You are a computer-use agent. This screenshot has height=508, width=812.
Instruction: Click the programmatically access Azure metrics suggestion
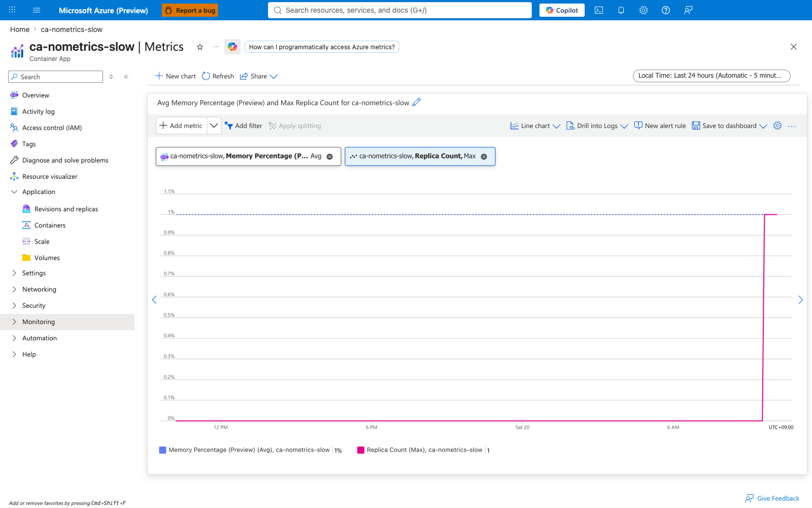click(x=322, y=47)
